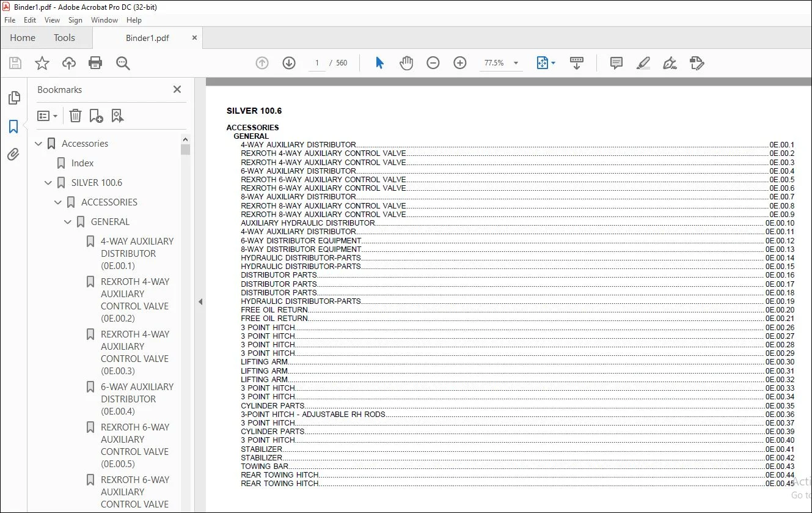Select the GENERAL bookmark
This screenshot has height=513, width=812.
coord(110,222)
